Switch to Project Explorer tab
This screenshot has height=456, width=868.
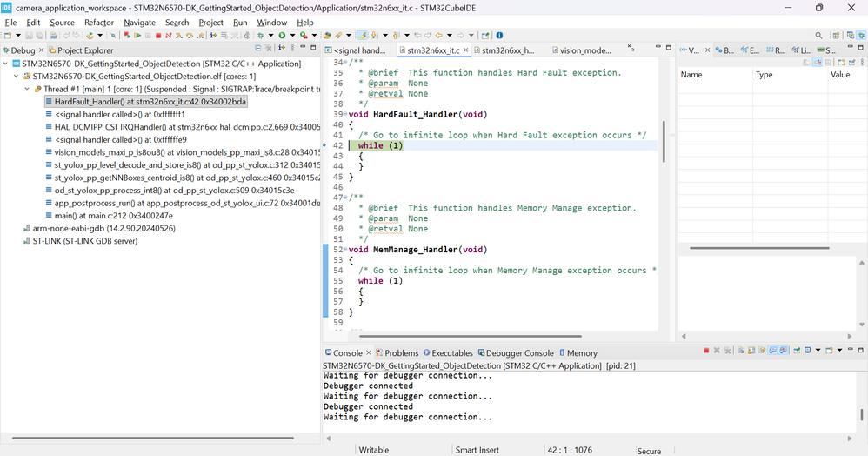coord(81,50)
